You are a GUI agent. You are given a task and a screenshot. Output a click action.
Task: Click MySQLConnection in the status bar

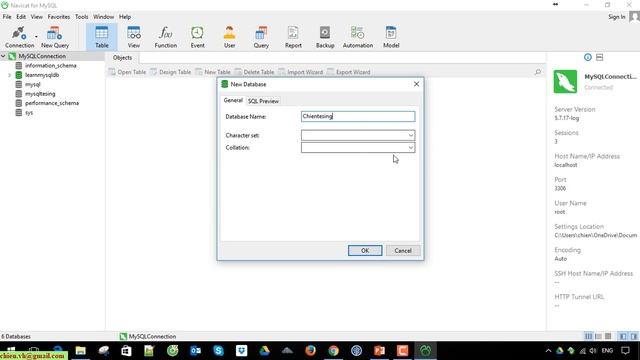pyautogui.click(x=148, y=336)
